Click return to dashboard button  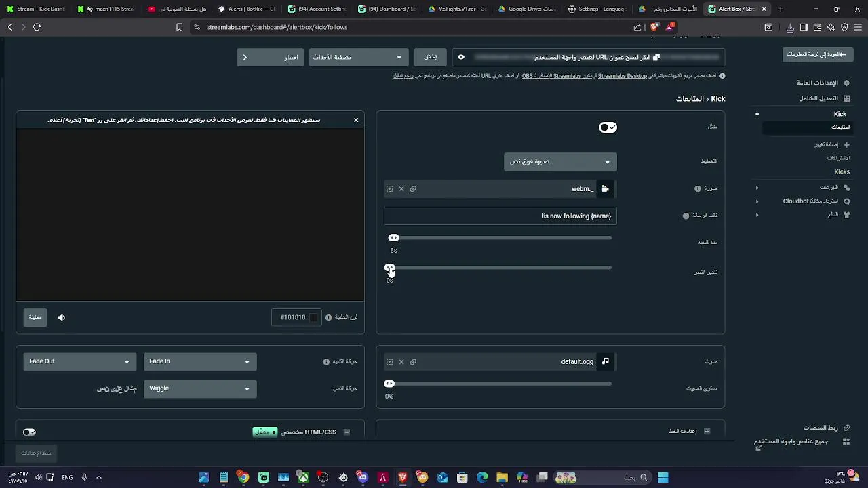(817, 54)
